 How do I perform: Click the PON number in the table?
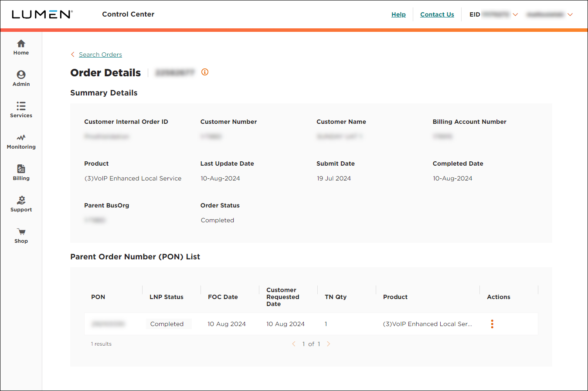click(108, 324)
